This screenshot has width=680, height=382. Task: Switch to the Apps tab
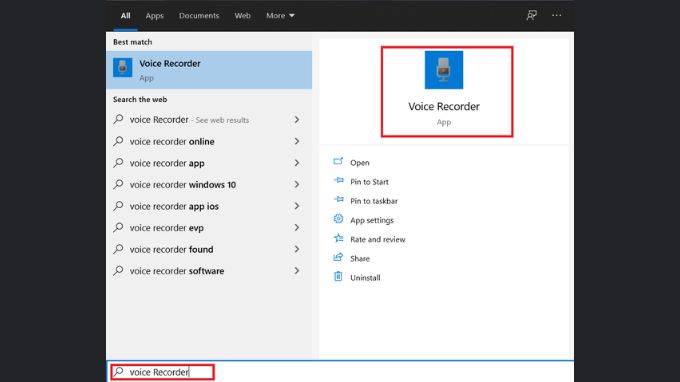coord(154,16)
